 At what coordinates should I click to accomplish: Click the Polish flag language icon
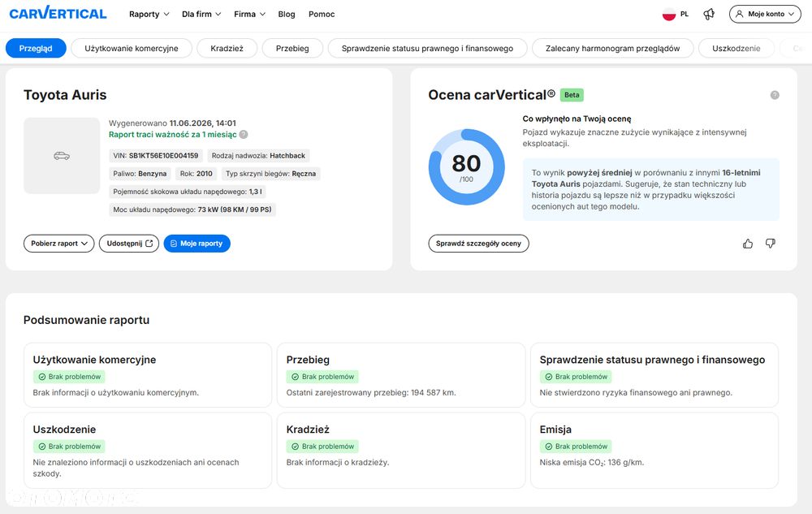click(669, 14)
